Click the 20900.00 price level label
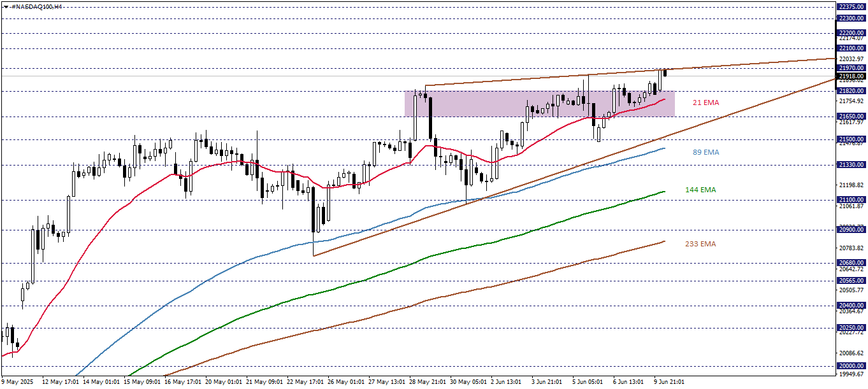 point(851,230)
